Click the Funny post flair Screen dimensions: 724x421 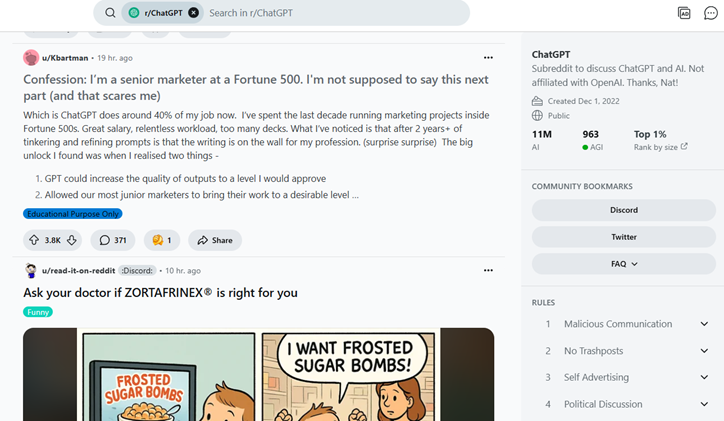(38, 312)
